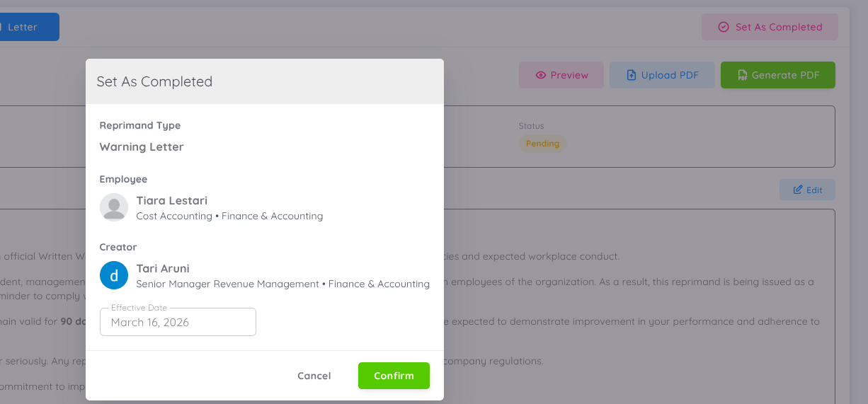
Task: Open the Effective Date field
Action: point(178,322)
